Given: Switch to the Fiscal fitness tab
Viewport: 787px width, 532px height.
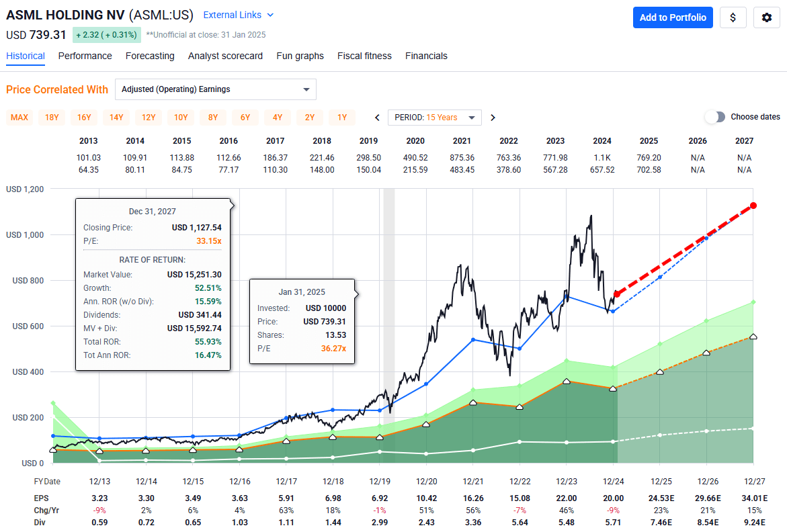Looking at the screenshot, I should tap(364, 56).
